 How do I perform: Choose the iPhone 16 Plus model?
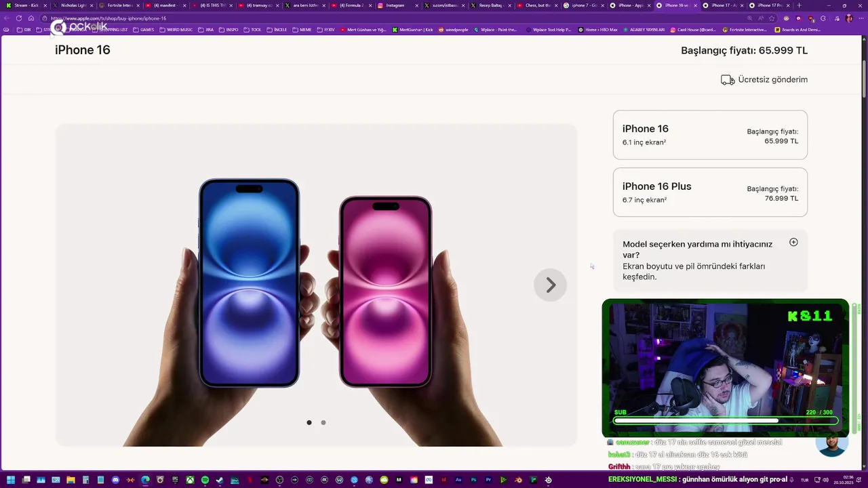(x=710, y=192)
